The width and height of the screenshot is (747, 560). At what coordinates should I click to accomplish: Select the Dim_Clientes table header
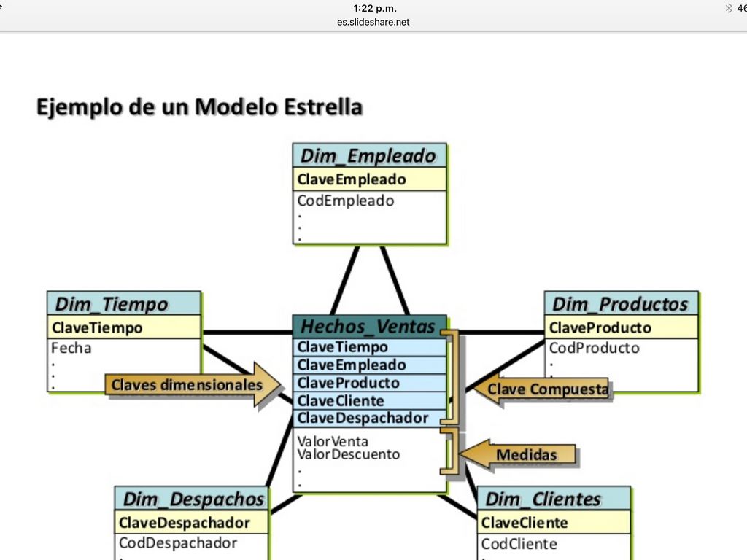(x=543, y=499)
